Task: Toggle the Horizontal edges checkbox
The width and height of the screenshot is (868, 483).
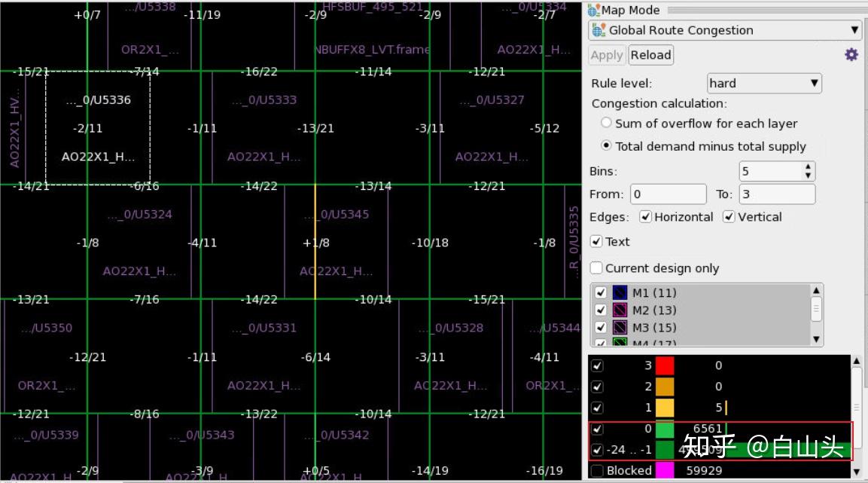Action: (x=645, y=216)
